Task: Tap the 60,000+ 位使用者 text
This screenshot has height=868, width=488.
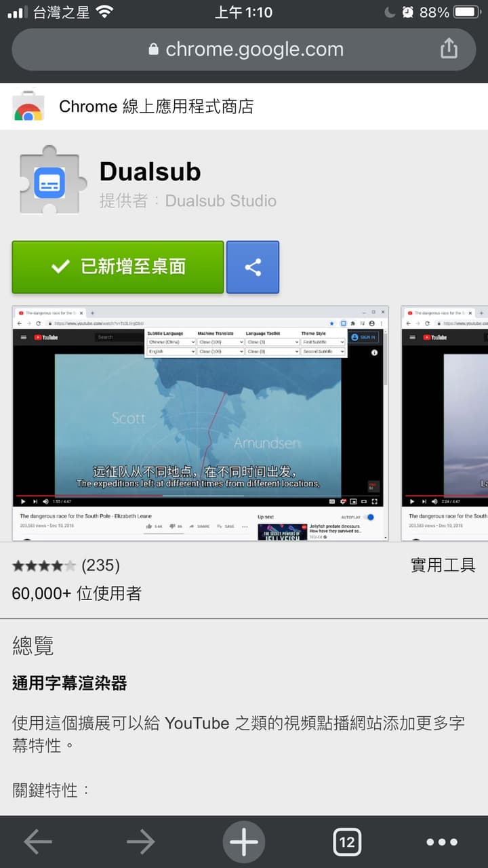Action: coord(77,593)
